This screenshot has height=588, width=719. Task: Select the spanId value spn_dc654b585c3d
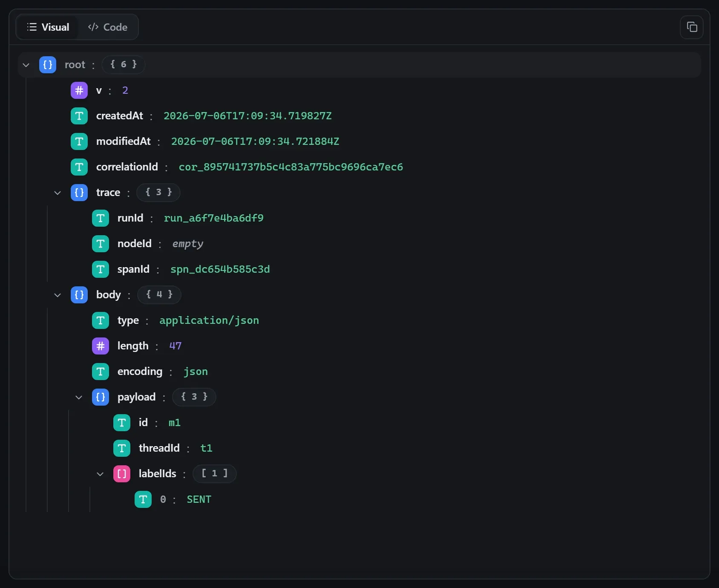pos(220,269)
